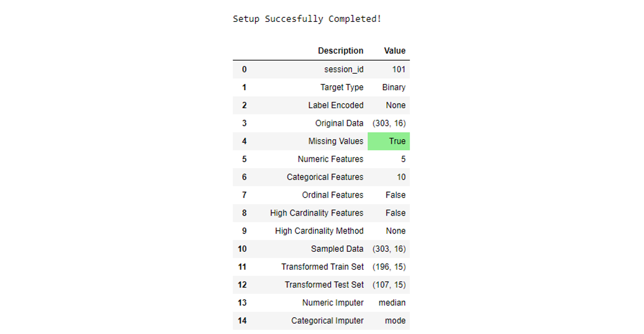Click the Value column header
This screenshot has height=334, width=644.
pos(394,51)
